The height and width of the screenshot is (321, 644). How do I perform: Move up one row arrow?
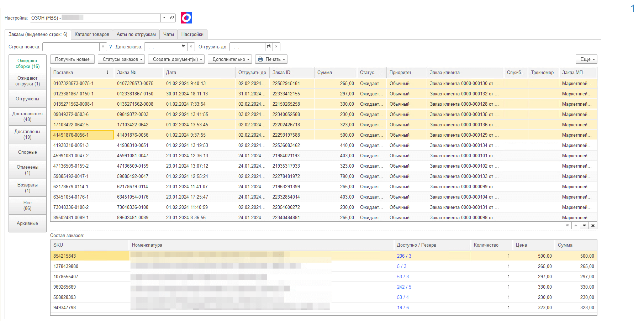pos(576,226)
